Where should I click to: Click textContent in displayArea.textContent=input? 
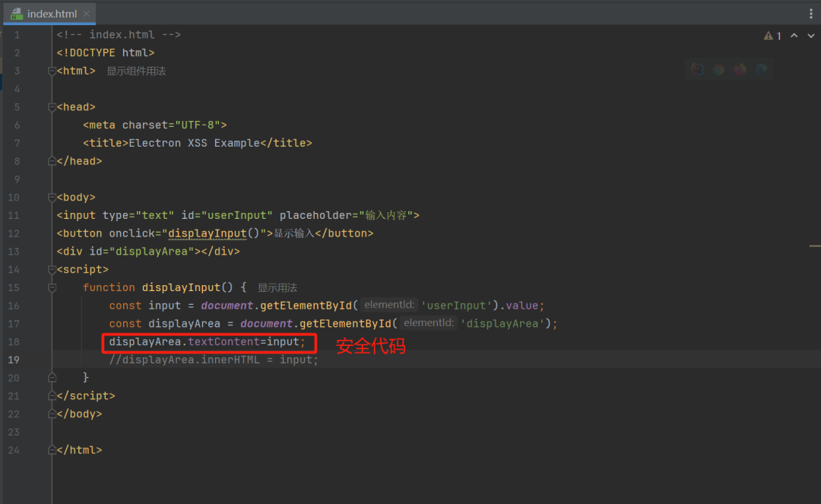coord(223,342)
